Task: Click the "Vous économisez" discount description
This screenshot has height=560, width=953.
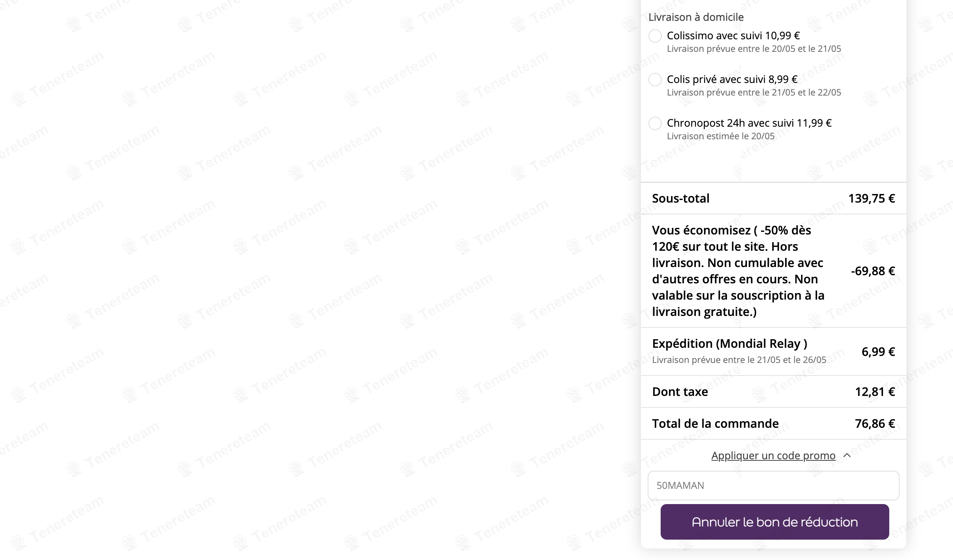Action: click(737, 271)
